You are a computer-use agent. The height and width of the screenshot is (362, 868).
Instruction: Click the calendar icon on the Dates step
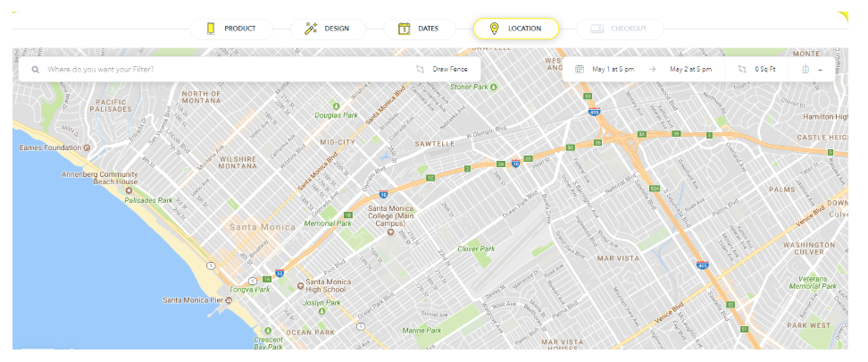tap(404, 29)
